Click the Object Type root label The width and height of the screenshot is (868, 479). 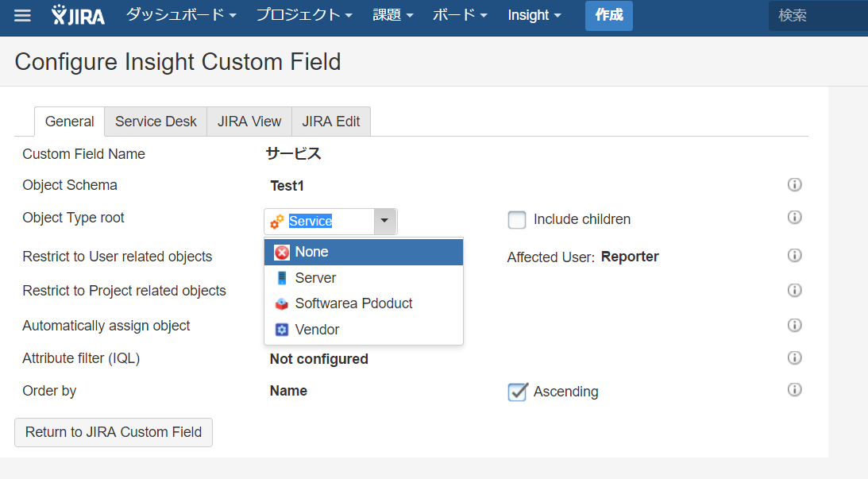(x=73, y=218)
